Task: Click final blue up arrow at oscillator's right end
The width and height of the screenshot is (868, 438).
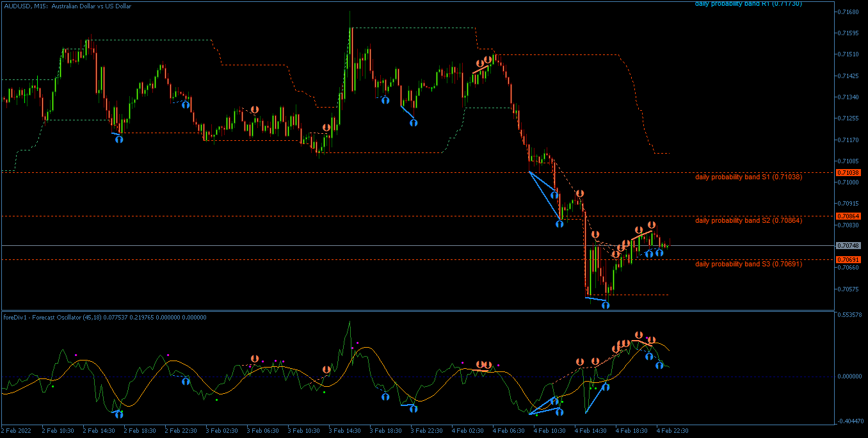Action: [x=659, y=366]
